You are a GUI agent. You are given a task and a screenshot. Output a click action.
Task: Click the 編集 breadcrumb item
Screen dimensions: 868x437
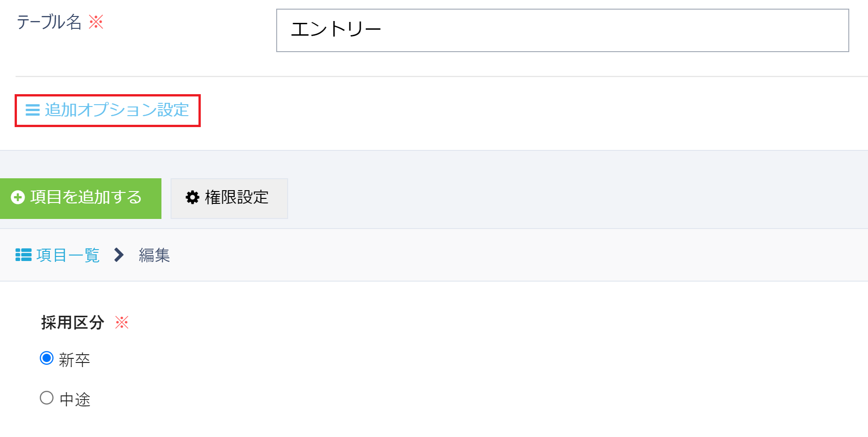click(154, 255)
